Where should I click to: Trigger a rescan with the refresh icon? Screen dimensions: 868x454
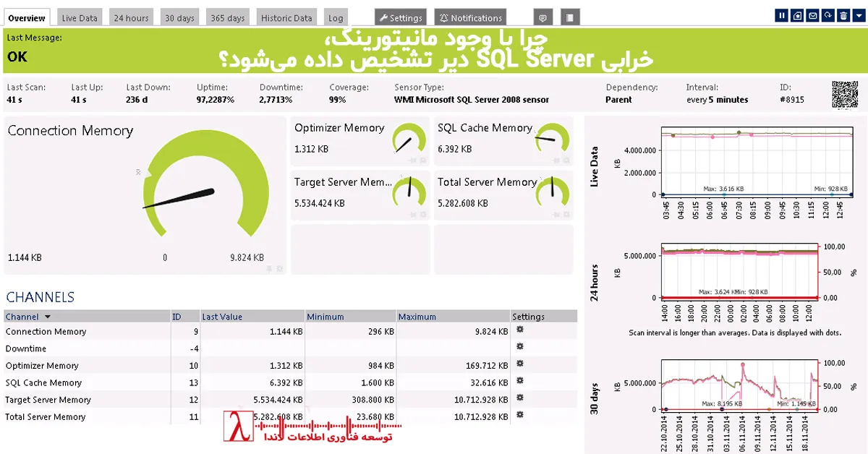[829, 15]
